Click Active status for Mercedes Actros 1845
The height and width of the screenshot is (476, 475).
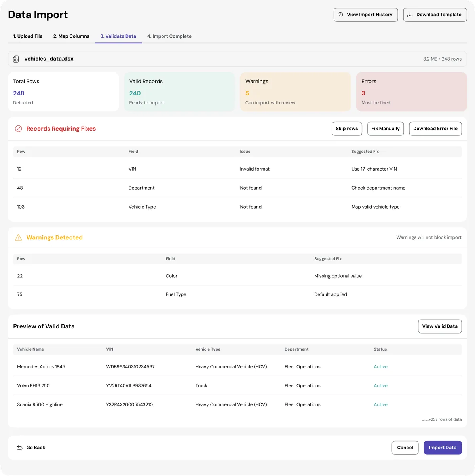point(380,366)
